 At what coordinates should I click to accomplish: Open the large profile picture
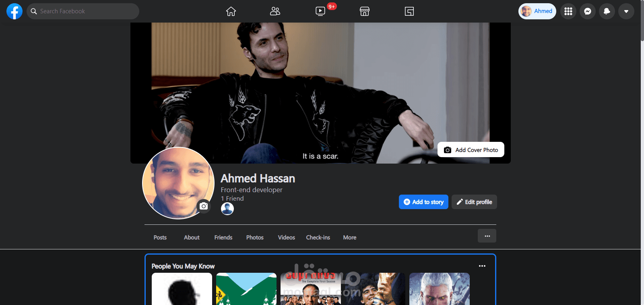tap(178, 183)
